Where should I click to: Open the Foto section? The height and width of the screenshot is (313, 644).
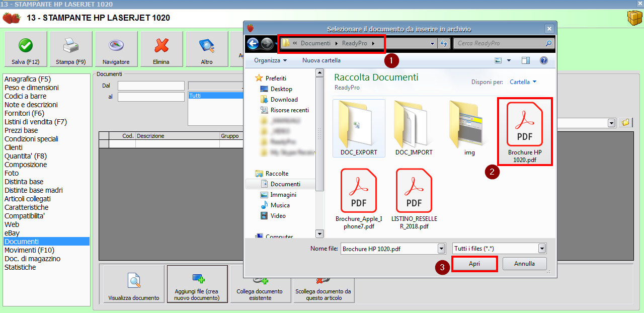pyautogui.click(x=12, y=173)
